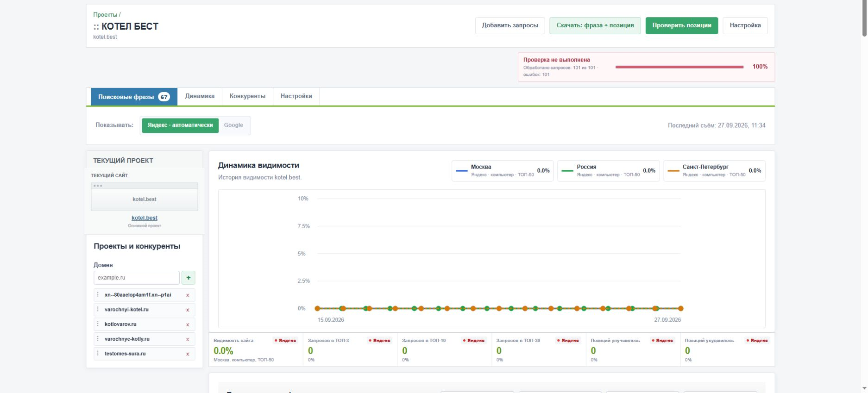Image resolution: width=868 pixels, height=393 pixels.
Task: Click the Яндекс badge on Запросов в ТОП-3
Action: (x=379, y=341)
